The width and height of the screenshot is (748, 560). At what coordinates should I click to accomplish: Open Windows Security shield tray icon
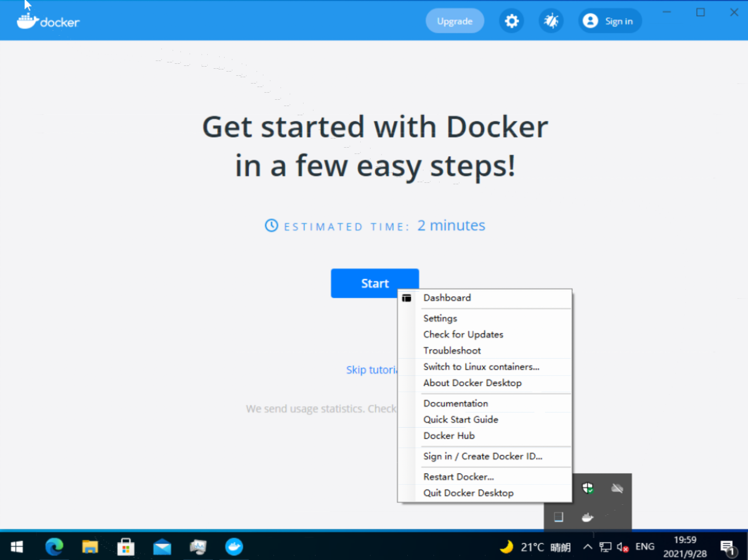tap(587, 488)
